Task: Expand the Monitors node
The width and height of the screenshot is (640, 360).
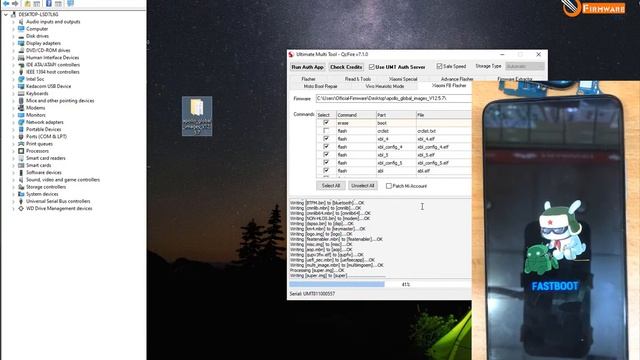Action: [x=13, y=115]
